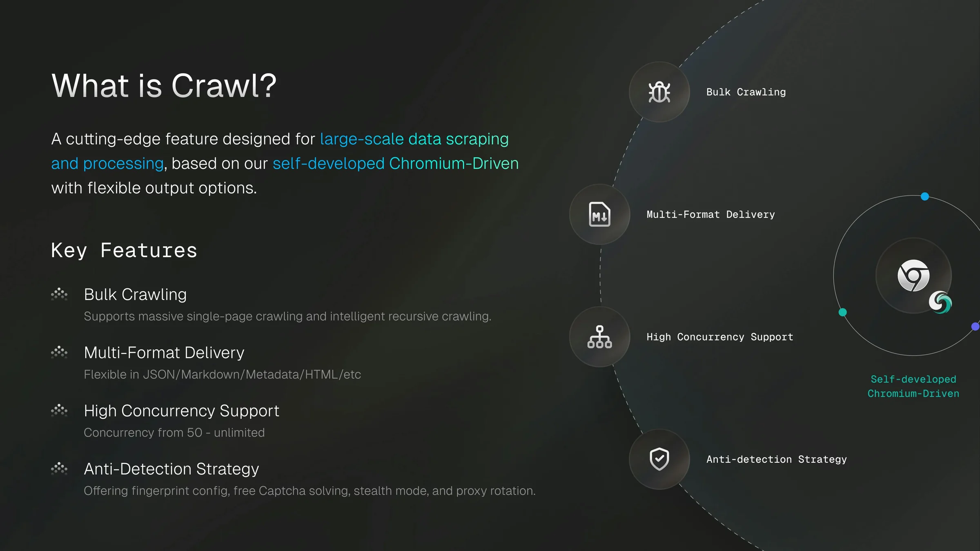Click the green swirl logo beside Chrome
The height and width of the screenshot is (551, 980).
pyautogui.click(x=940, y=302)
